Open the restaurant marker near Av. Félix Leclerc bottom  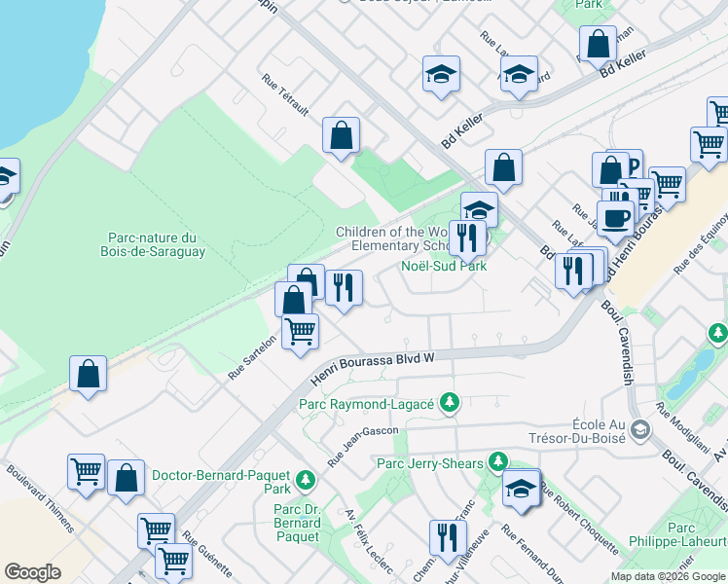coord(448,539)
